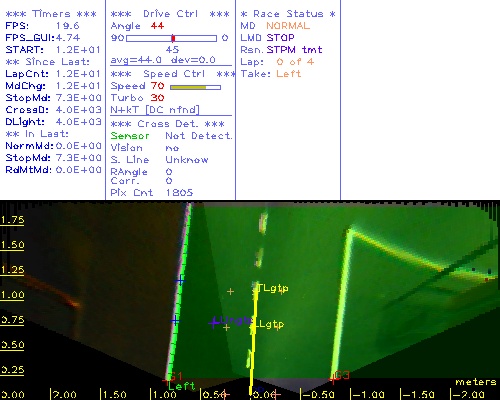Screen dimensions: 500x400
Task: Click the green Sensor label
Action: tap(130, 136)
